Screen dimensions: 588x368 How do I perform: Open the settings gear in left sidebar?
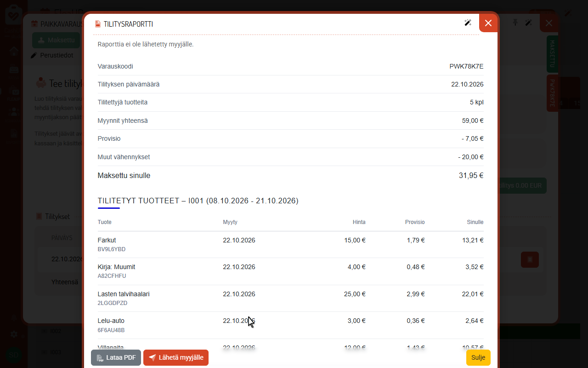coord(14,334)
